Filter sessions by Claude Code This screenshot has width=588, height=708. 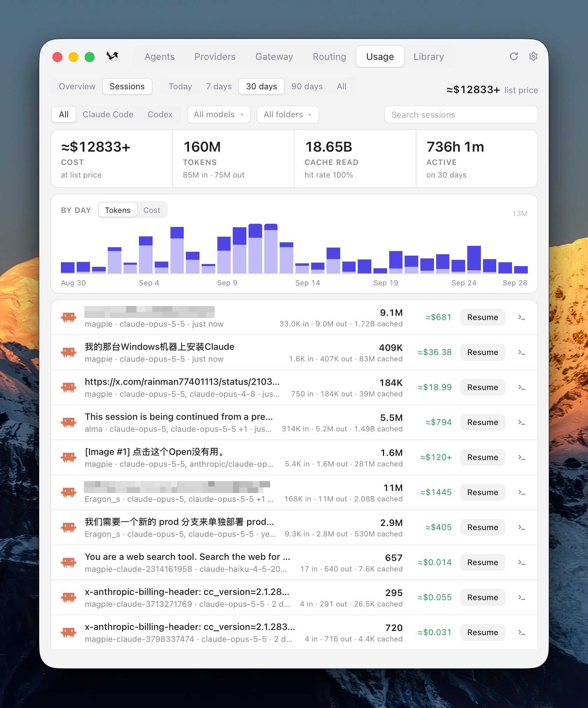click(108, 114)
